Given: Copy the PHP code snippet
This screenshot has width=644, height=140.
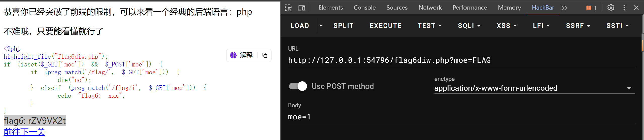Looking at the screenshot, I should click(x=264, y=55).
